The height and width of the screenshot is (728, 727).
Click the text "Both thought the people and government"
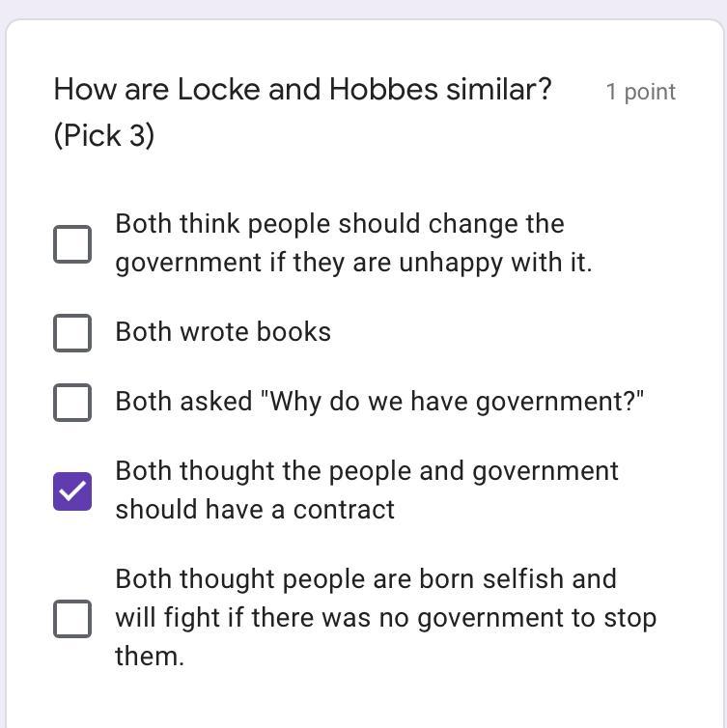tap(367, 471)
